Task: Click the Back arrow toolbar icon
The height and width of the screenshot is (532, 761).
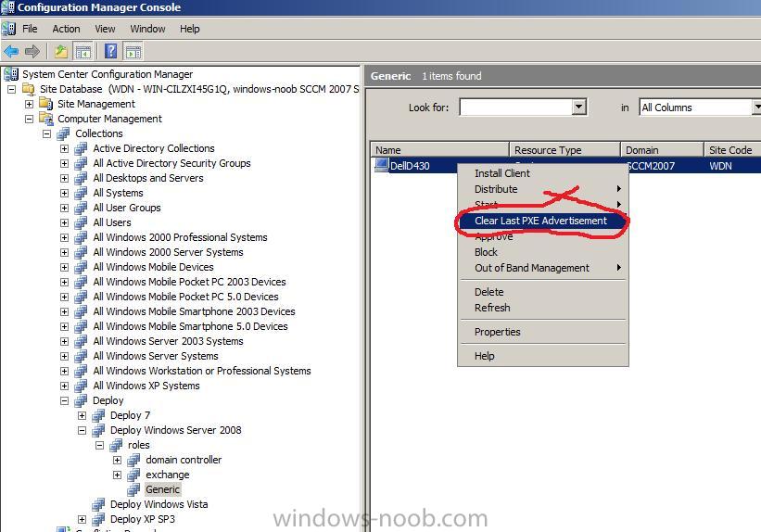Action: (11, 51)
